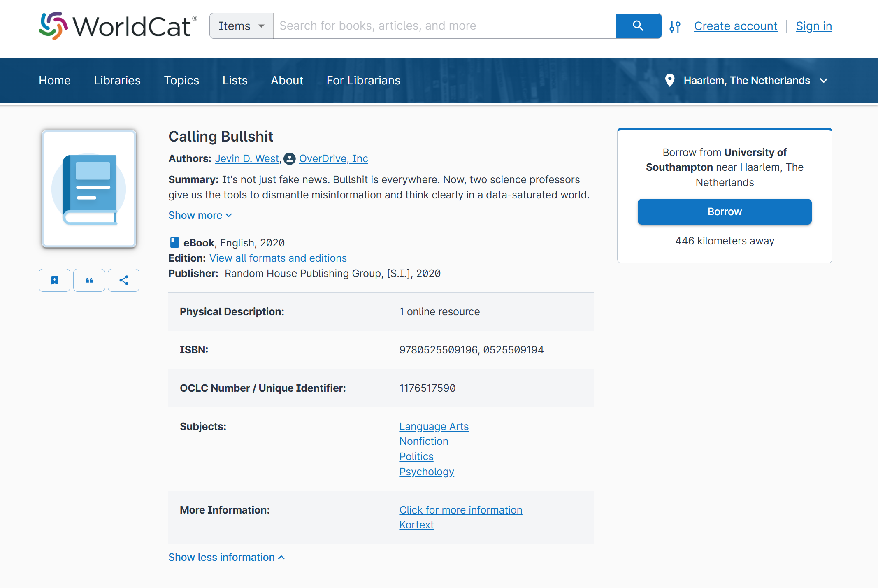Click the share icon button
The height and width of the screenshot is (588, 878).
tap(124, 280)
